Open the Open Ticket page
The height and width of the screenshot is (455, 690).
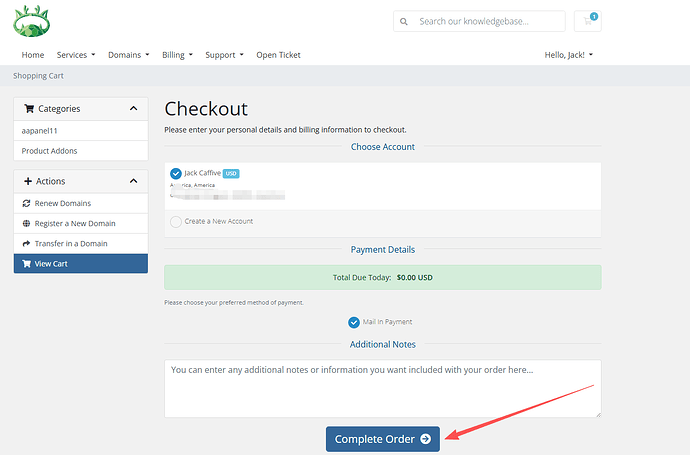pos(278,55)
